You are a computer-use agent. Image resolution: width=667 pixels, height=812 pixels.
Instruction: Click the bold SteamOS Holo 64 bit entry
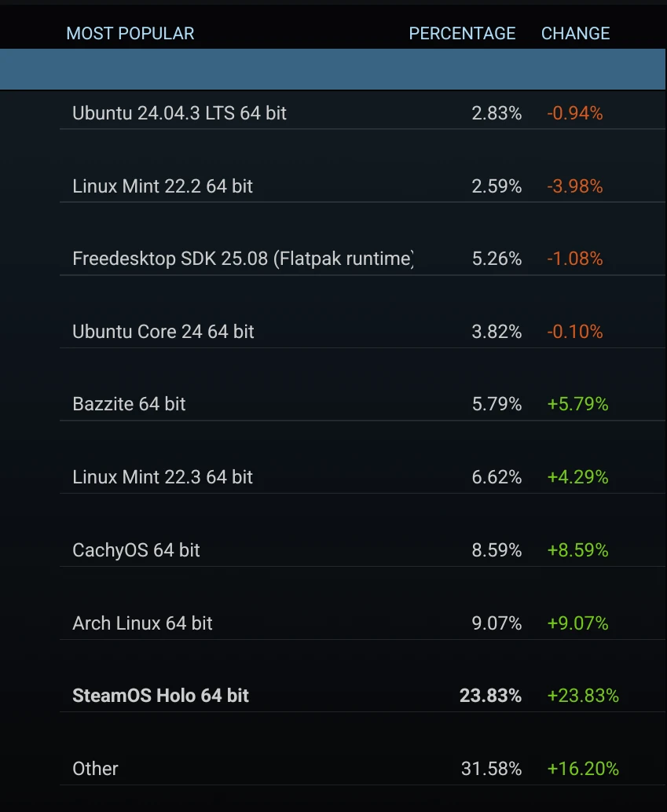160,696
